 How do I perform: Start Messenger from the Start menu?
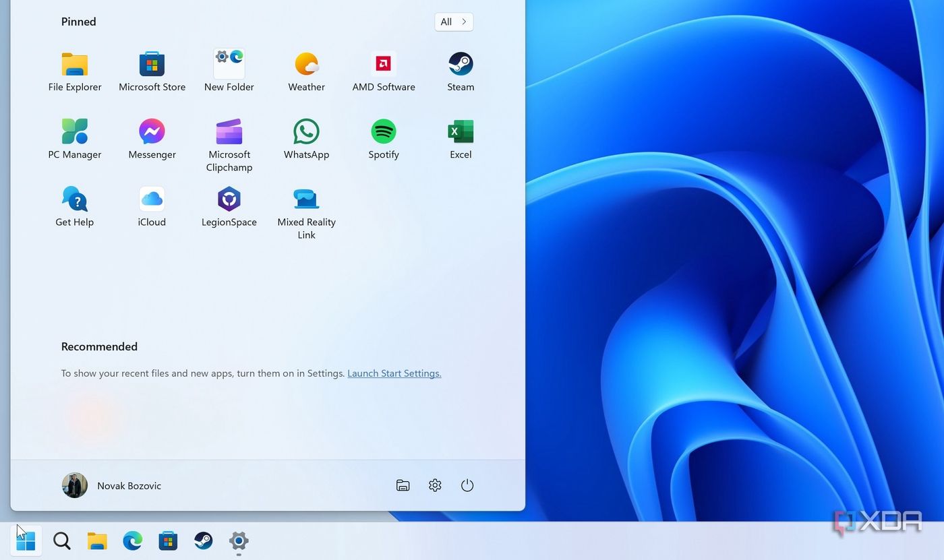point(152,131)
